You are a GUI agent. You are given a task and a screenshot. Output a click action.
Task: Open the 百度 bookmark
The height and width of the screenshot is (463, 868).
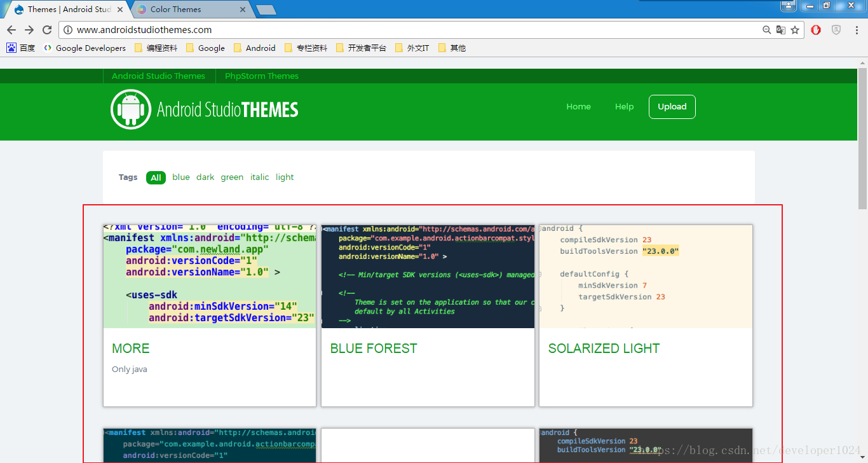(21, 48)
